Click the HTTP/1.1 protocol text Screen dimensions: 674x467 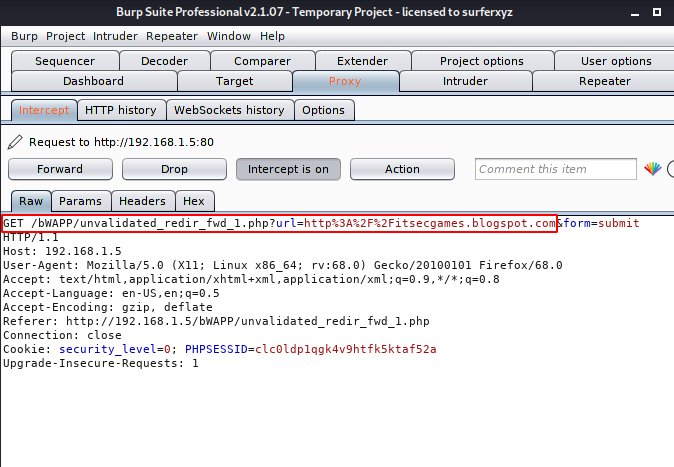[31, 237]
